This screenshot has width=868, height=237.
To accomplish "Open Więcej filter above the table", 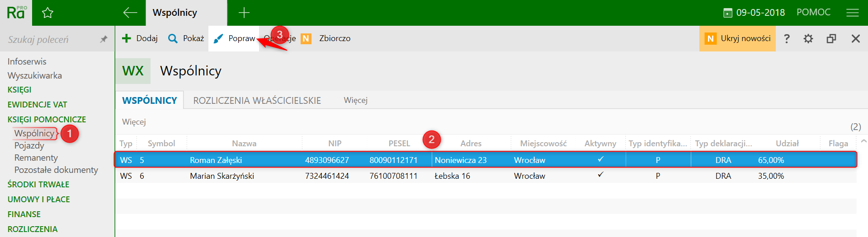I will click(134, 122).
